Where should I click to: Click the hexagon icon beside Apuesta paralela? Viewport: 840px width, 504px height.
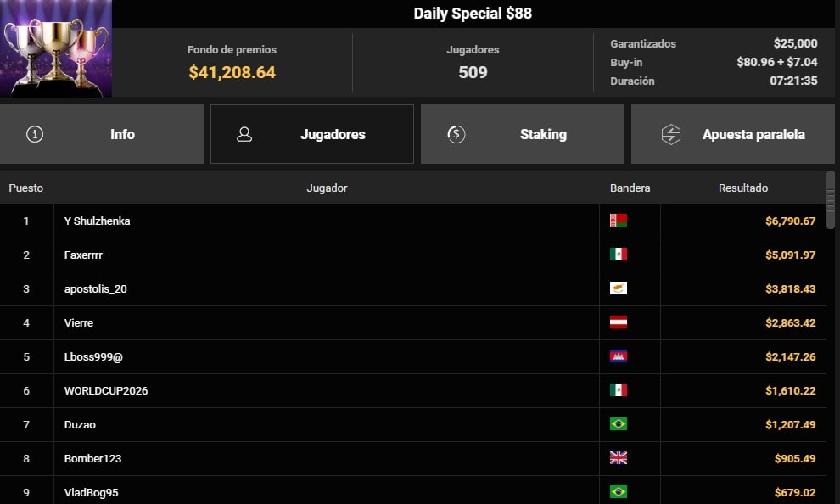coord(669,133)
